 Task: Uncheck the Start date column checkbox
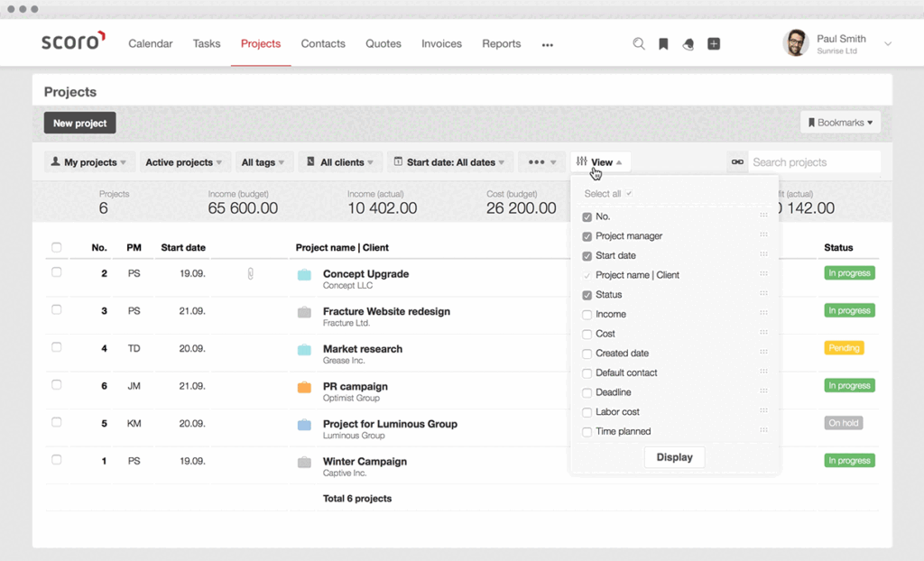(x=587, y=256)
